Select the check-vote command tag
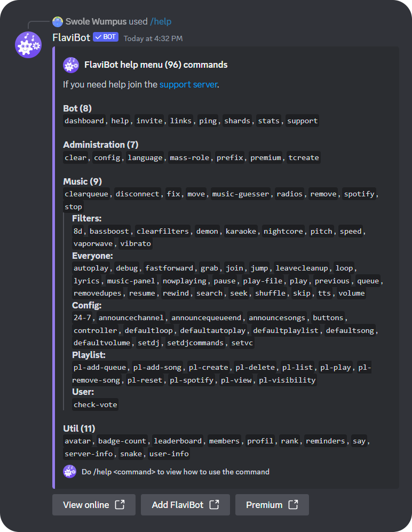The height and width of the screenshot is (532, 412). coord(95,404)
